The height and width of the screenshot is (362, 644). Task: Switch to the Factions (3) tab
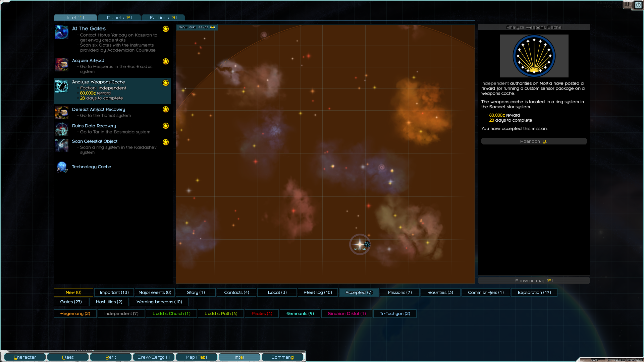pyautogui.click(x=163, y=17)
